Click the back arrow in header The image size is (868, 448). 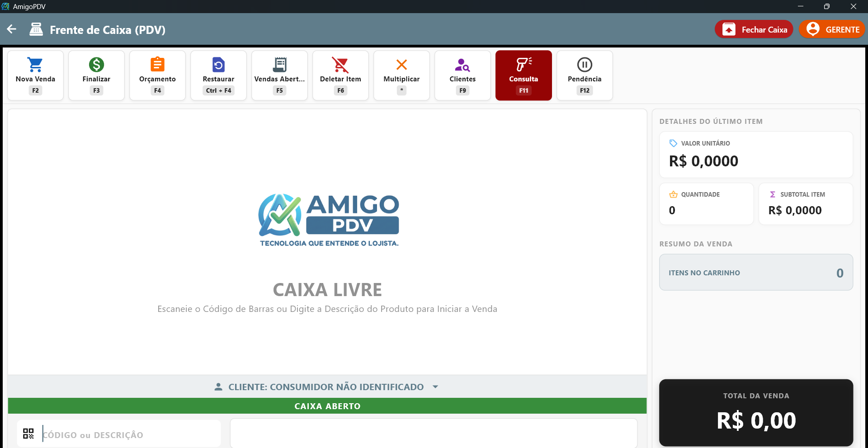pyautogui.click(x=12, y=29)
